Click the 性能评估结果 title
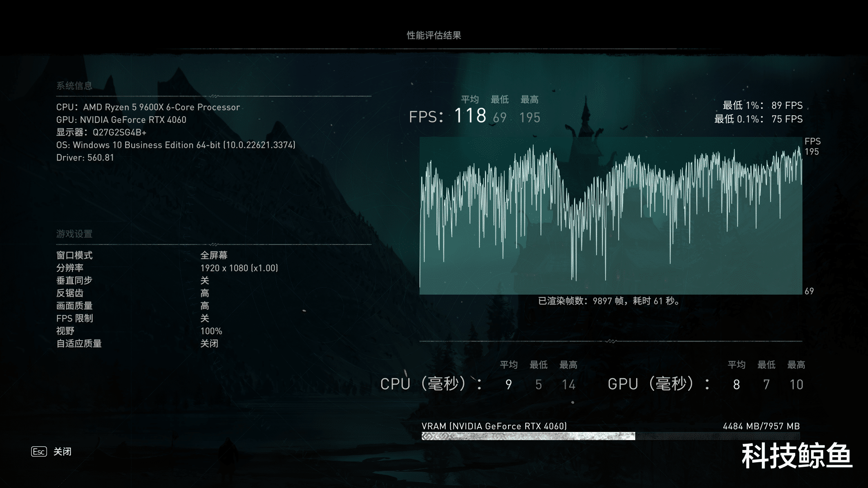This screenshot has height=488, width=868. tap(434, 35)
